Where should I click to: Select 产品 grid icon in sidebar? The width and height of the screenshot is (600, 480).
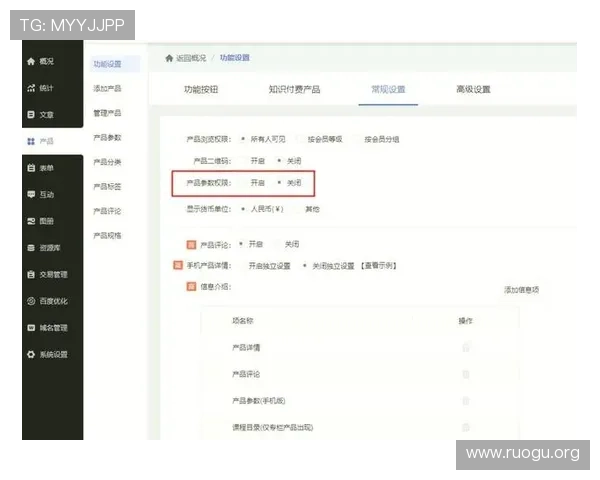click(x=31, y=141)
